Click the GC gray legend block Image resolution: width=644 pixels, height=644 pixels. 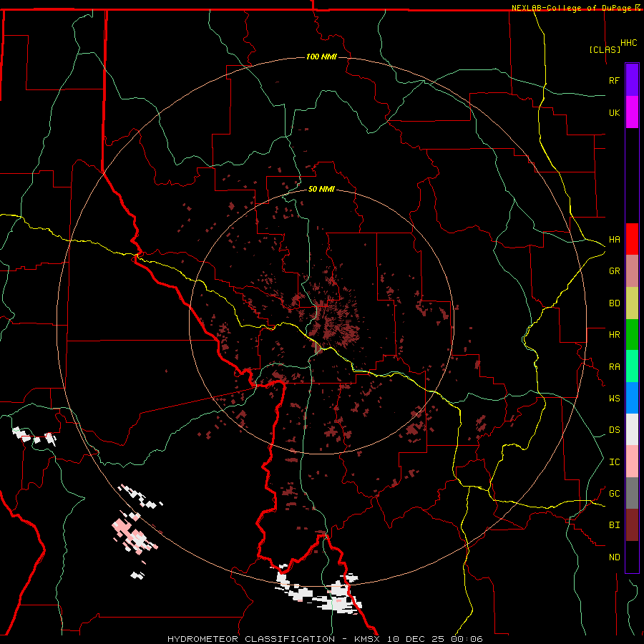coord(632,493)
